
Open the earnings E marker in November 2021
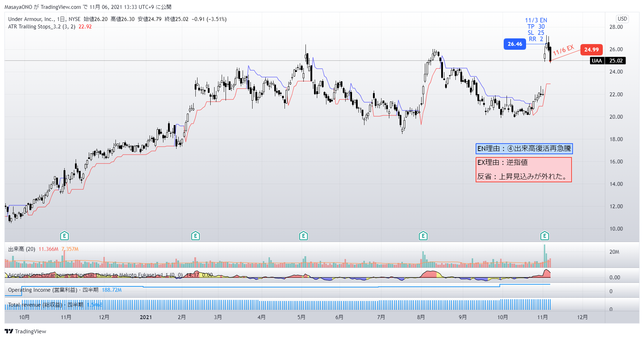tap(545, 236)
